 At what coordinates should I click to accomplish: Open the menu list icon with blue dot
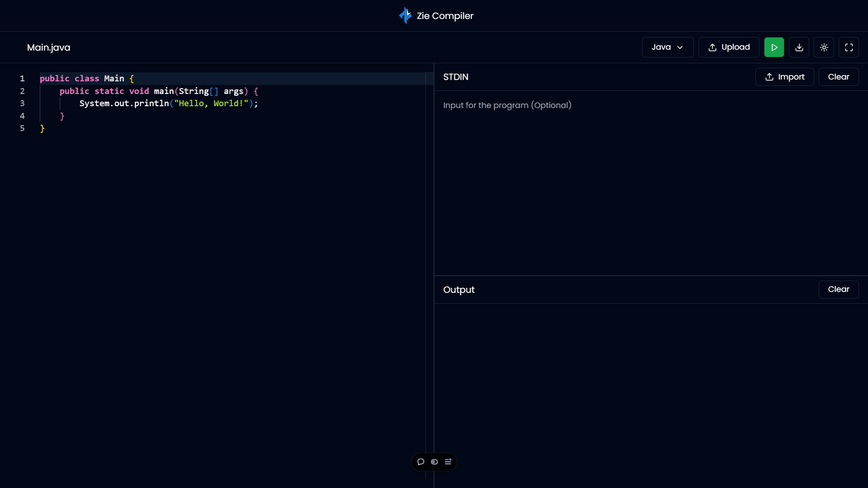[448, 462]
